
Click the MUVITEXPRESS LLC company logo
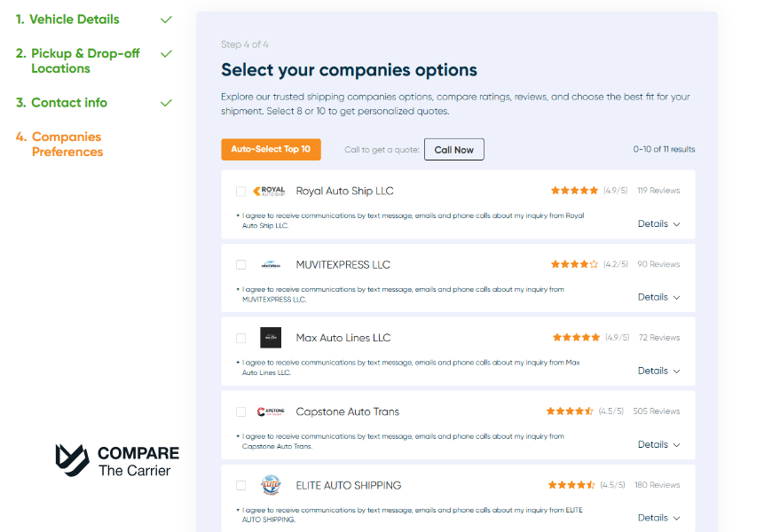click(x=270, y=263)
